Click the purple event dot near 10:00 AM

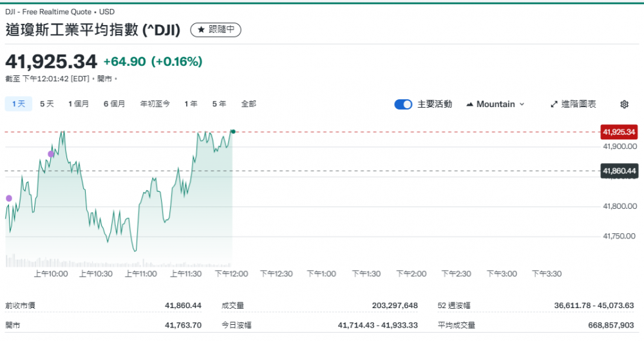point(51,154)
